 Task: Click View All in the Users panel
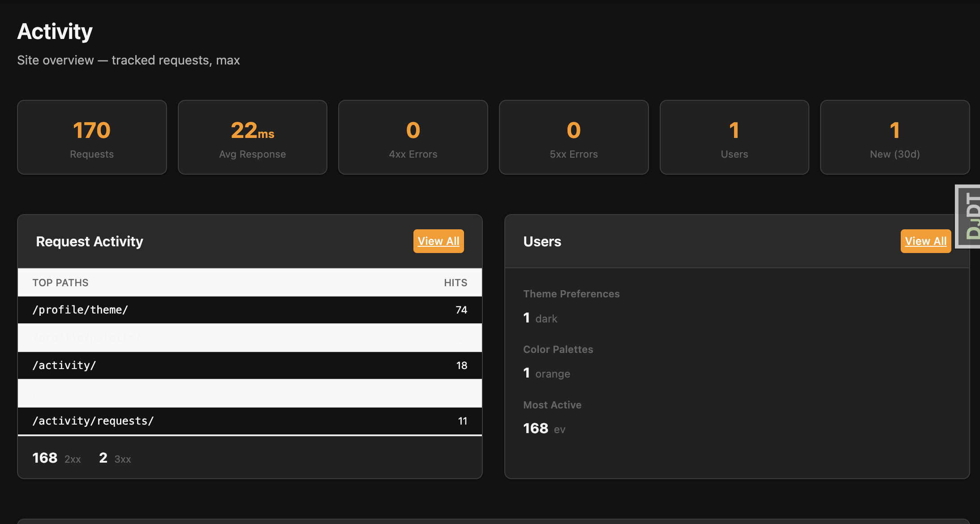(925, 241)
